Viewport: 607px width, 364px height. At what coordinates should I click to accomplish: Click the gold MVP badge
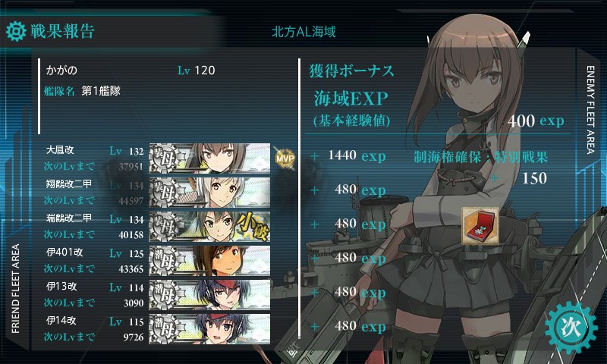click(x=285, y=158)
